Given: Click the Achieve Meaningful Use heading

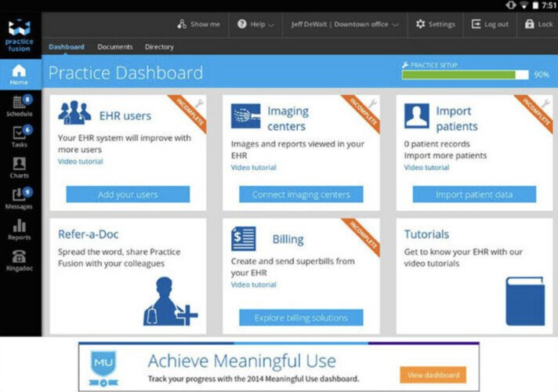Looking at the screenshot, I should click(242, 361).
